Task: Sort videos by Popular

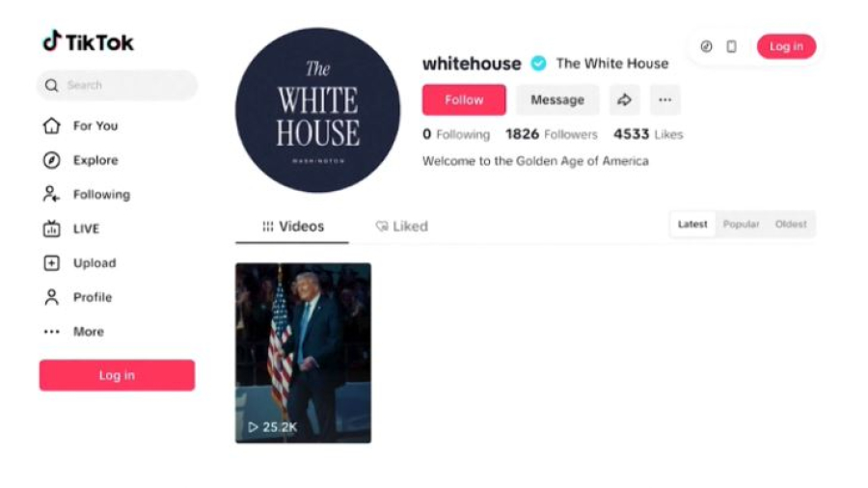Action: (x=741, y=224)
